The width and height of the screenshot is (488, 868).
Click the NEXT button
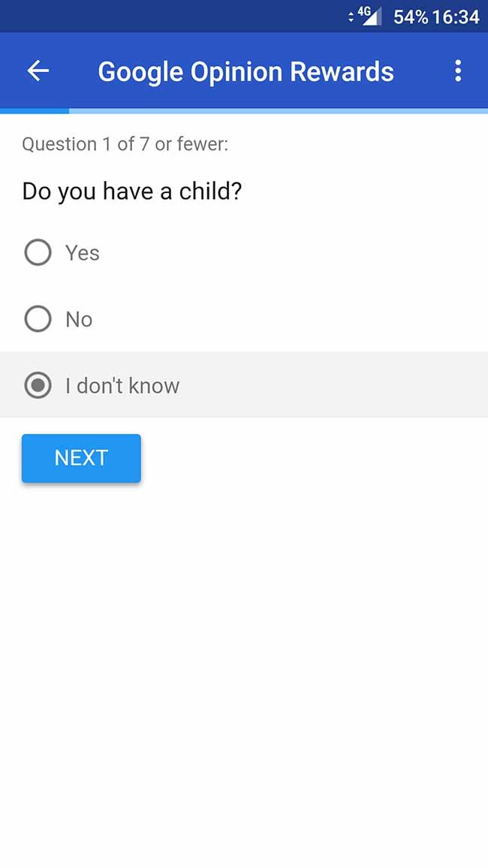point(81,458)
